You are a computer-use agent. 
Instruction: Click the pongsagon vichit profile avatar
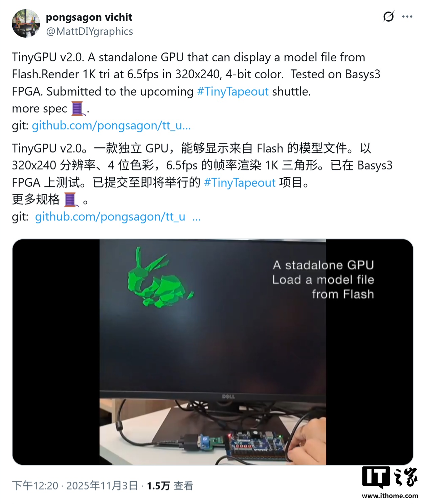26,23
